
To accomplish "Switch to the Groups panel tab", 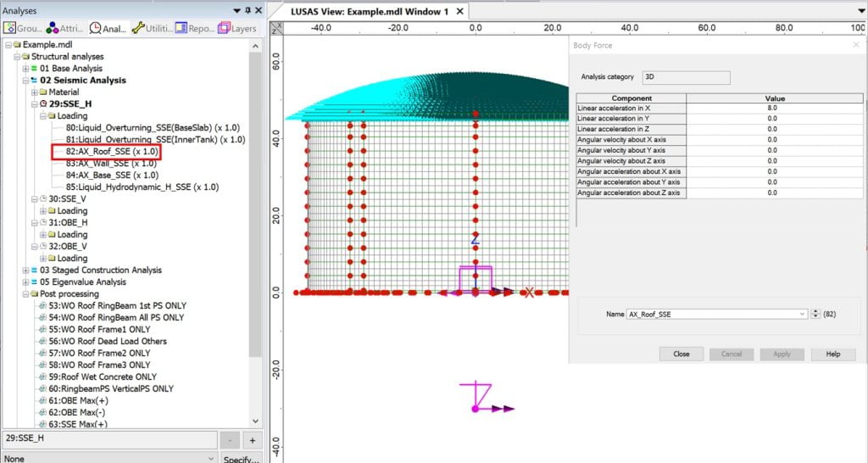I will 23,28.
